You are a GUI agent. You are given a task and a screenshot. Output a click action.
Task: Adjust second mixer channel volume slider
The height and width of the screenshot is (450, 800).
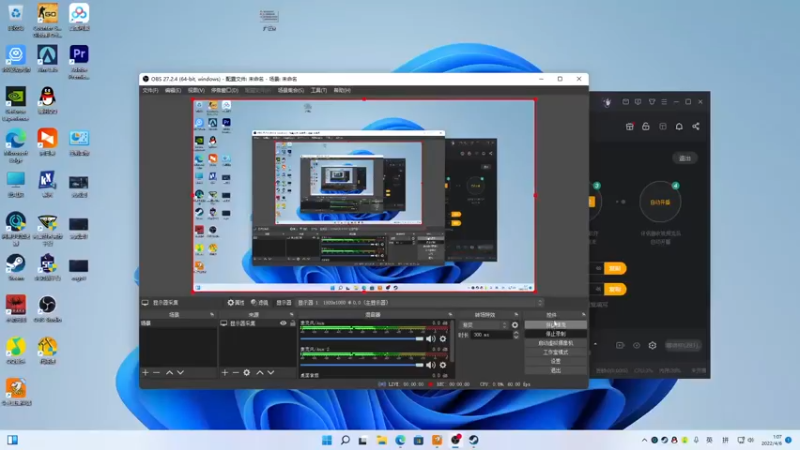click(x=362, y=365)
